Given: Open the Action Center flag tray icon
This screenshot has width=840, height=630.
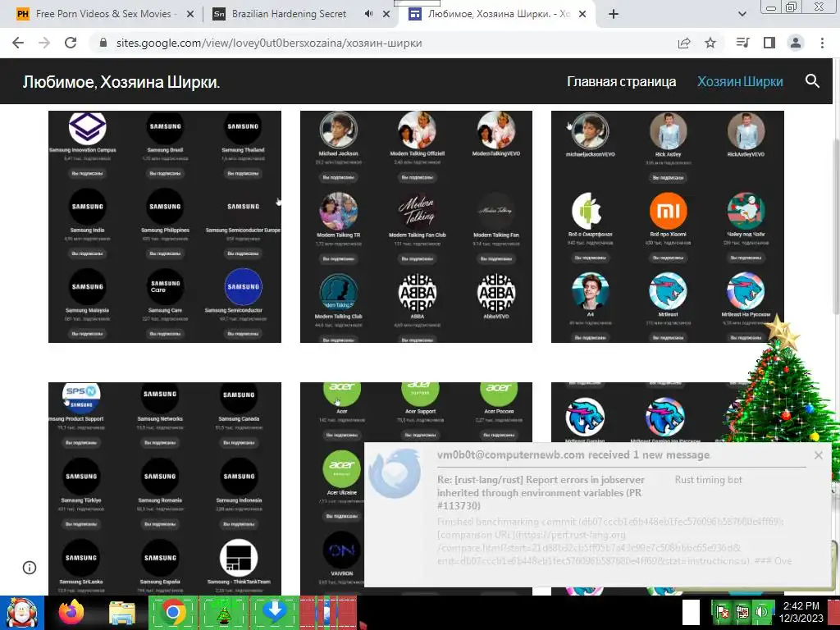Looking at the screenshot, I should pyautogui.click(x=723, y=612).
